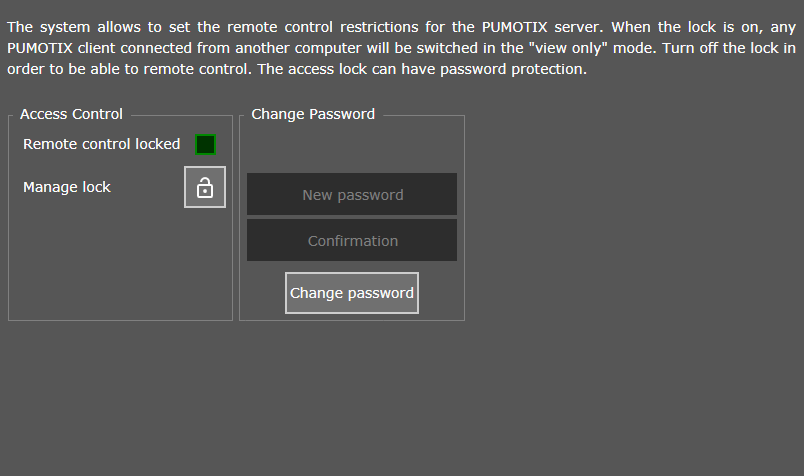Click the "The system allows" opening text
This screenshot has width=804, height=476.
click(x=73, y=27)
